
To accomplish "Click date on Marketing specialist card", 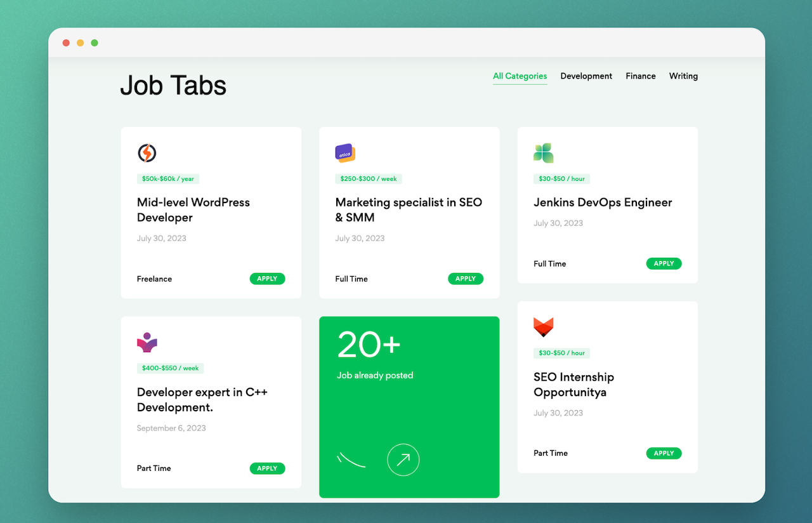I will [x=360, y=239].
